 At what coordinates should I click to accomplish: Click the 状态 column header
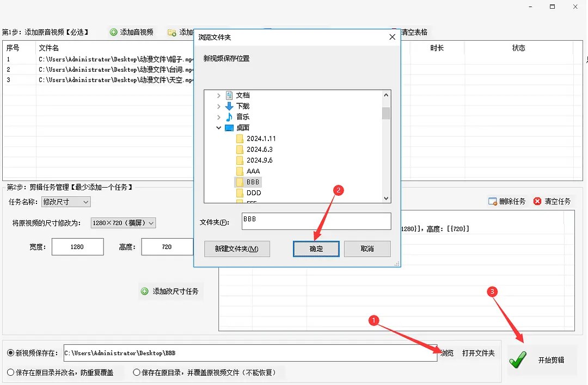(519, 48)
